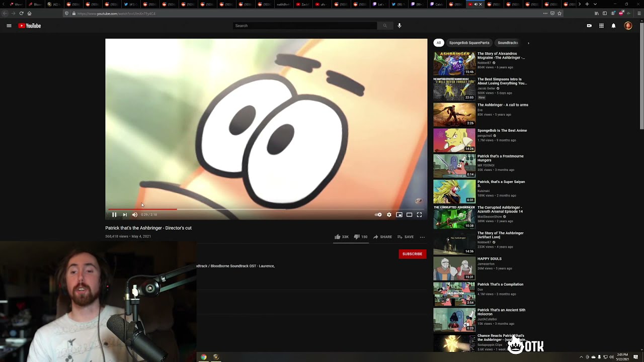Toggle the browser sidebar view
The width and height of the screenshot is (644, 362).
tap(605, 13)
